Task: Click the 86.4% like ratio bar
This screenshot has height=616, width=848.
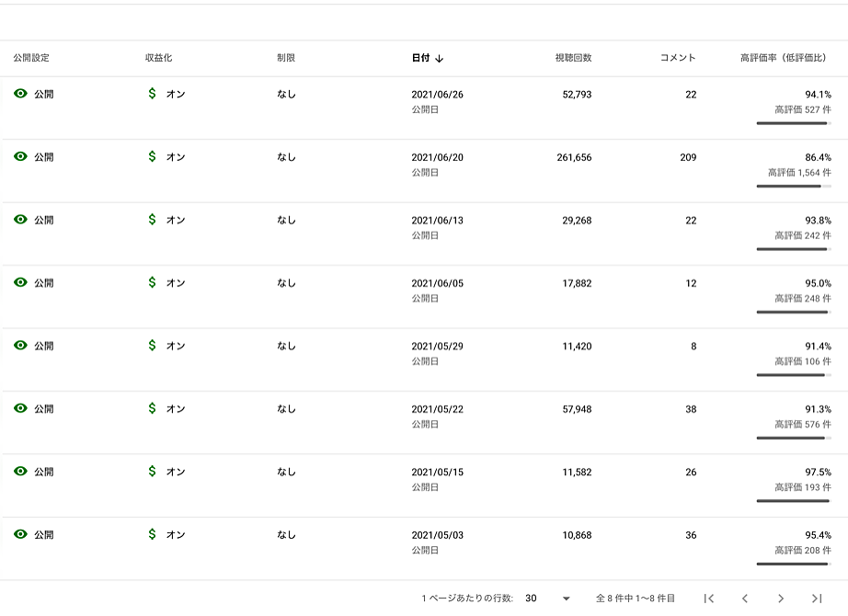Action: pos(794,186)
